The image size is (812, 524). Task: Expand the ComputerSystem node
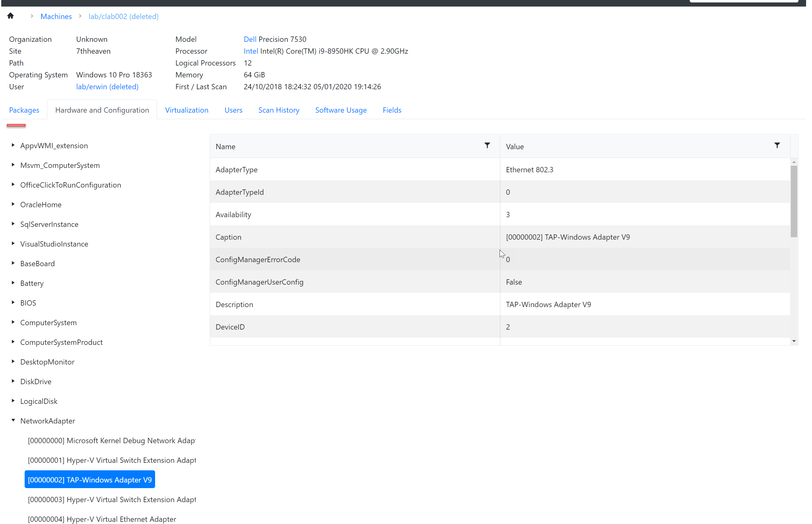point(13,322)
